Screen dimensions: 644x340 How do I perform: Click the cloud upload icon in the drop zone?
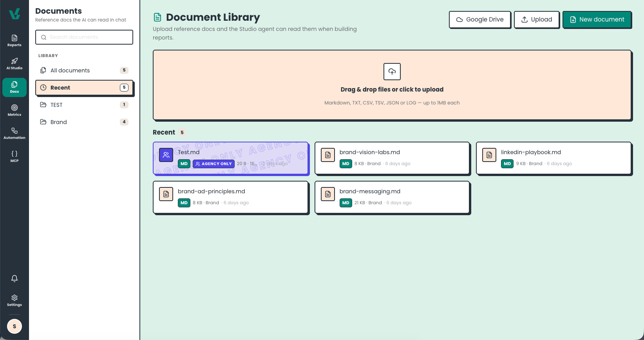coord(392,72)
